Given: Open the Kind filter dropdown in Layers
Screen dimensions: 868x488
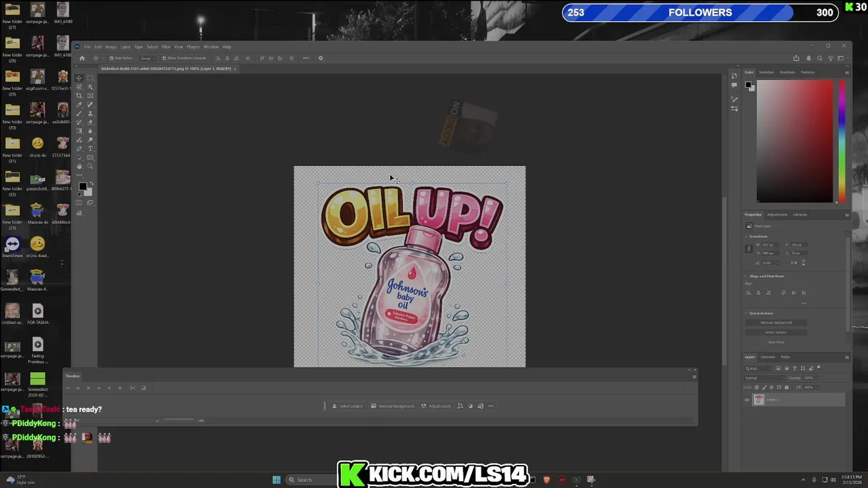Looking at the screenshot, I should (758, 369).
